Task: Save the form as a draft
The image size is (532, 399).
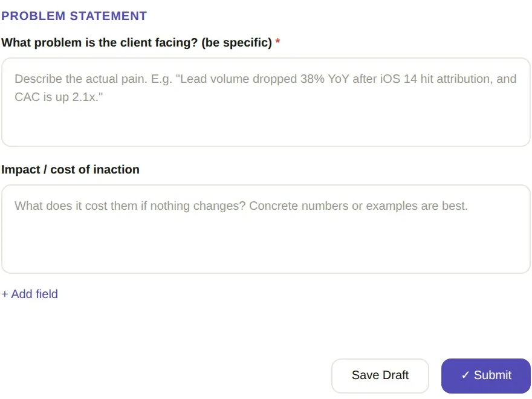Action: tap(380, 375)
